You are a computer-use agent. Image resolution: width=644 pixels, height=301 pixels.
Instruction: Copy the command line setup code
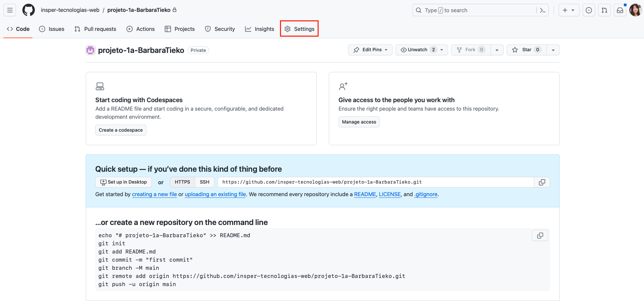pyautogui.click(x=540, y=236)
